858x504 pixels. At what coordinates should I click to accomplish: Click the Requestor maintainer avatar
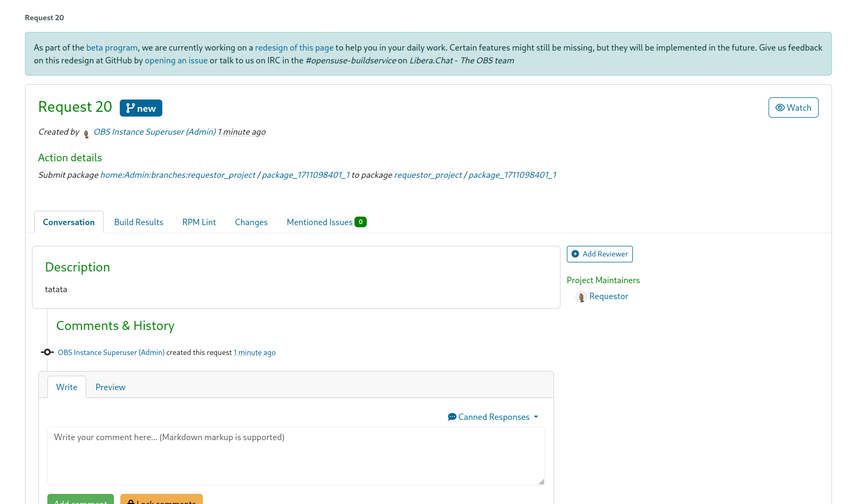coord(581,297)
